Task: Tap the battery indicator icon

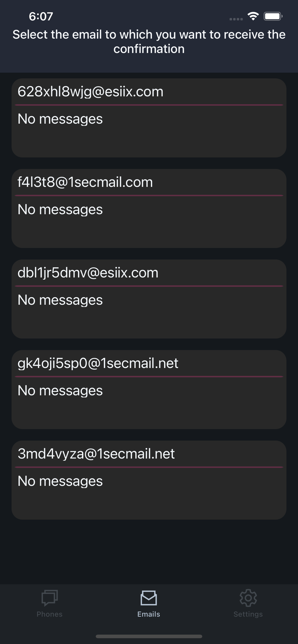Action: (x=273, y=16)
